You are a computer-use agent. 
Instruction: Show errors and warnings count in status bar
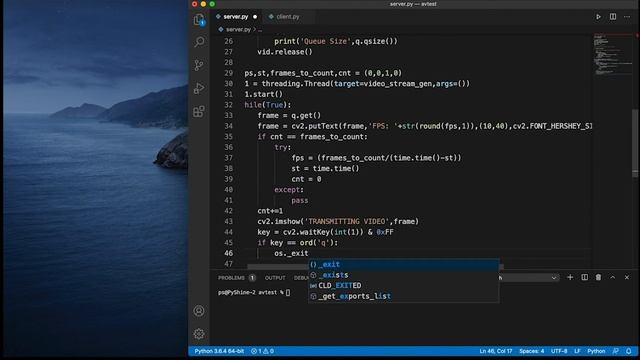[262, 351]
